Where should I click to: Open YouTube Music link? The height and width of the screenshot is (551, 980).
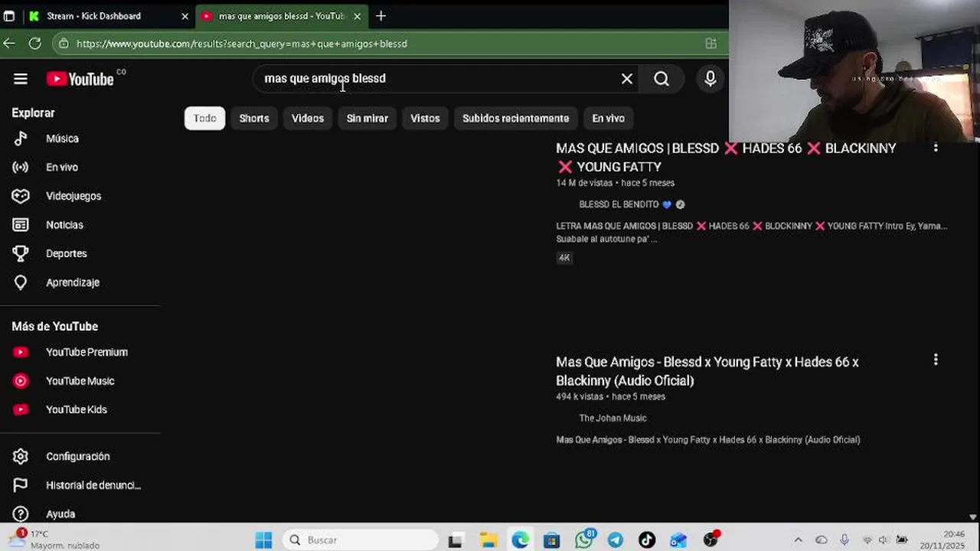(80, 381)
